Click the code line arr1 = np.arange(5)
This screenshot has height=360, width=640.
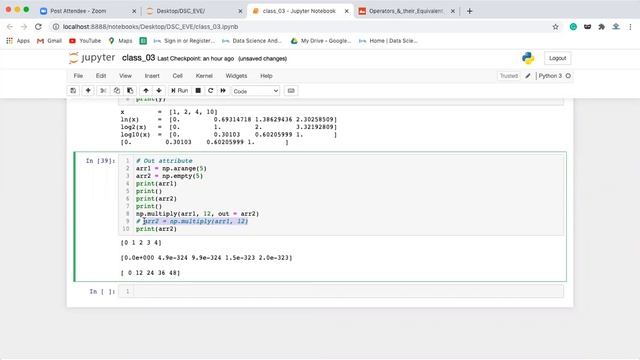pos(171,169)
